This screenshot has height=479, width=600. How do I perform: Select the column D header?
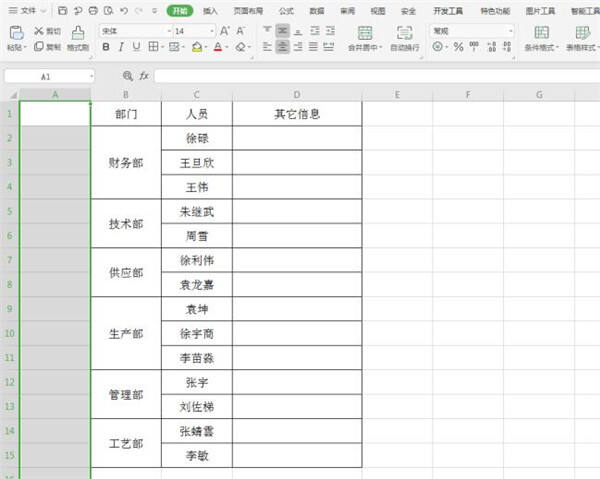[297, 94]
